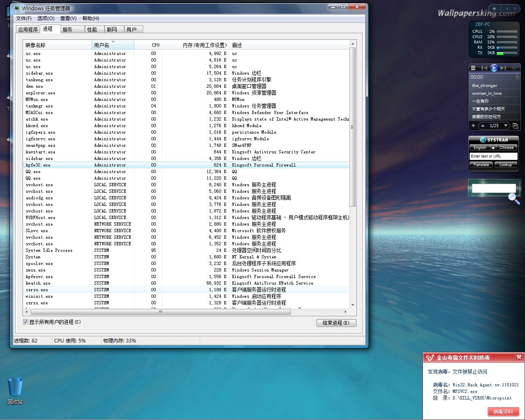This screenshot has width=525, height=420.
Task: Click the SYSTRAN globe logo icon
Action: [483, 140]
